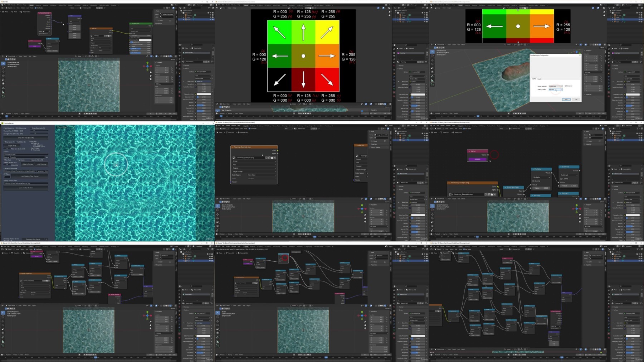Select the Rotate tool beside the rock island viewport

(x=433, y=64)
